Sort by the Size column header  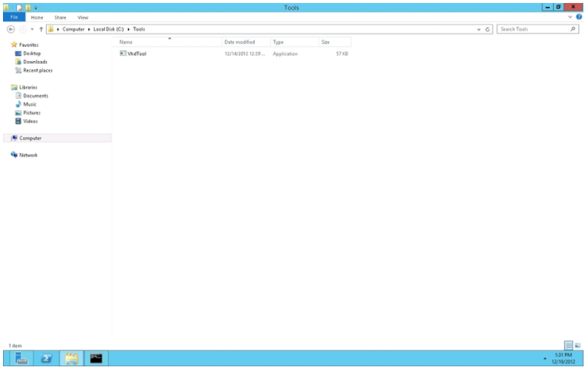click(x=335, y=42)
